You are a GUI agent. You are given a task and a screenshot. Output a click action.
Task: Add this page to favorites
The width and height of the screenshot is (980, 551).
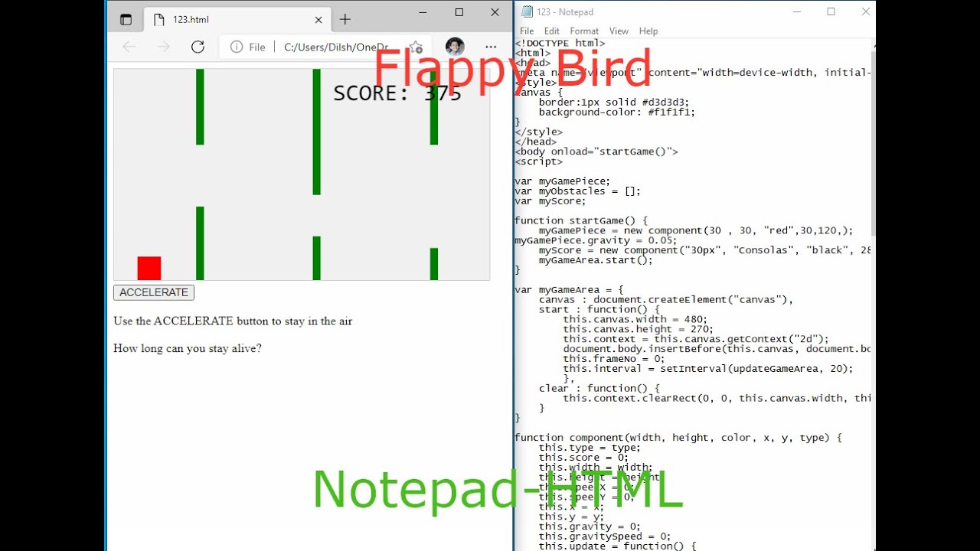pyautogui.click(x=416, y=47)
